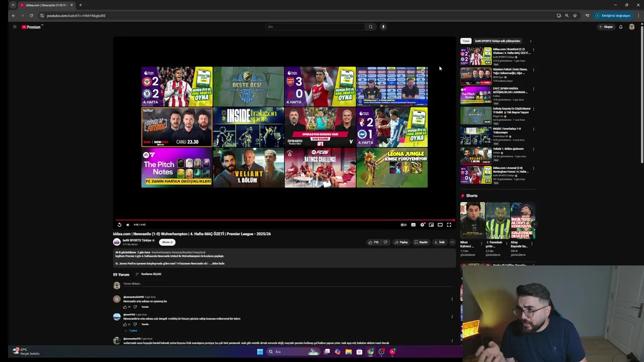Like the video (710 likes)
644x362 pixels.
tap(373, 242)
